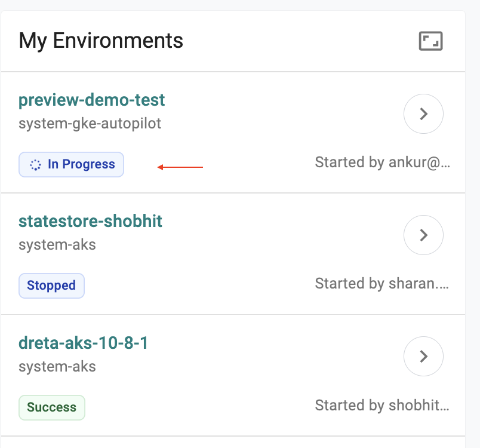Open the dreta-aks-10-8-1 environment link
This screenshot has width=480, height=448.
pos(84,343)
